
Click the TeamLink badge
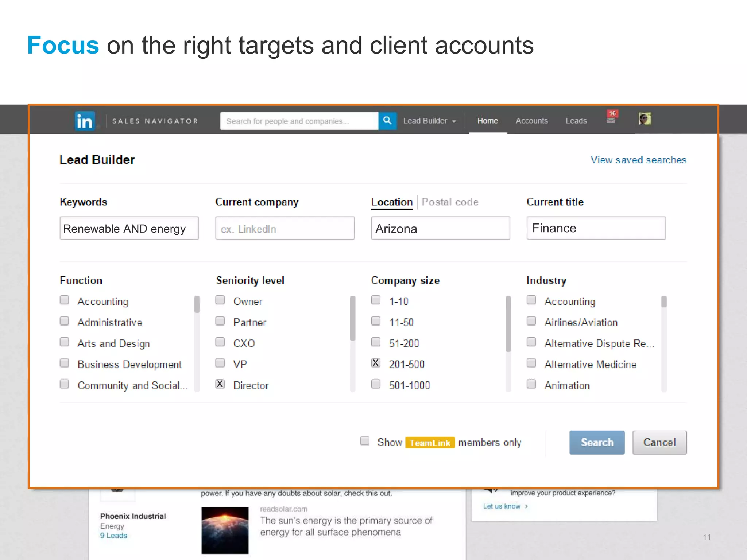(x=430, y=443)
